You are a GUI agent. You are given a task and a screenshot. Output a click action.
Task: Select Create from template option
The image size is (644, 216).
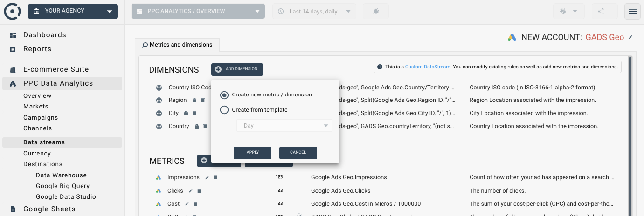[x=224, y=110]
